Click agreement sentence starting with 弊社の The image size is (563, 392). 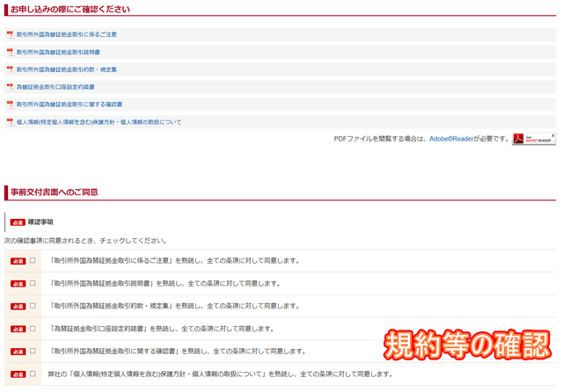[x=220, y=374]
